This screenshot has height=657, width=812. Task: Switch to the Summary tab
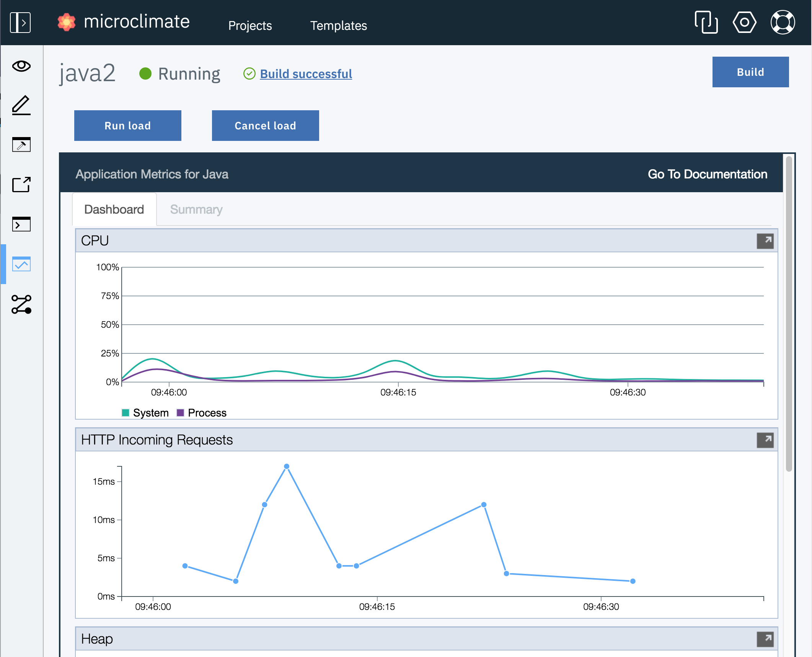(196, 209)
